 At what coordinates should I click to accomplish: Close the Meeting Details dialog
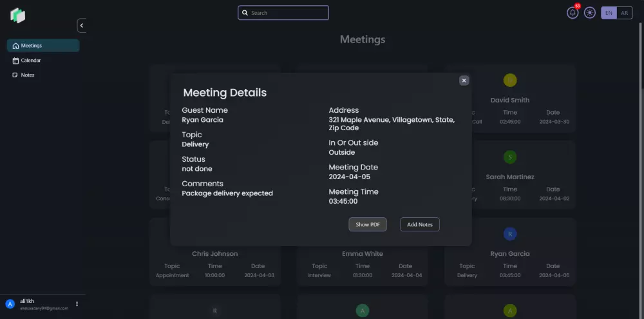coord(464,81)
